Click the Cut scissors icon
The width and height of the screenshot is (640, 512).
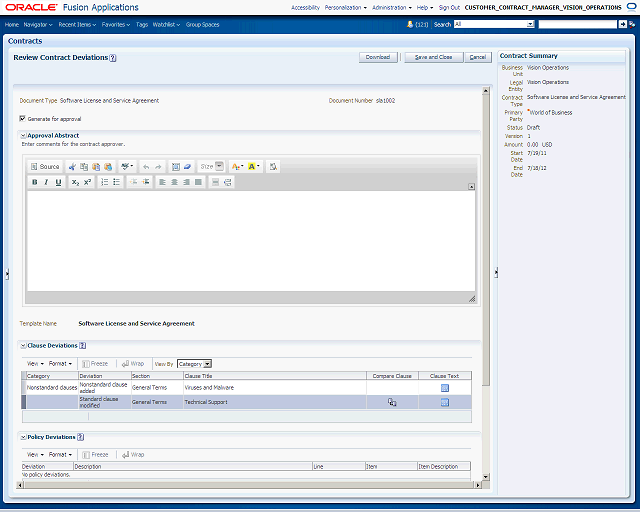click(72, 167)
